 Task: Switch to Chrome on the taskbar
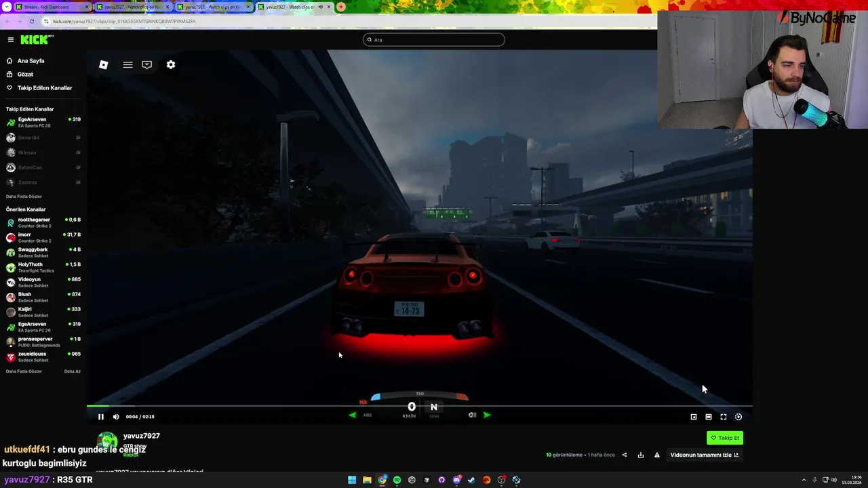(382, 480)
